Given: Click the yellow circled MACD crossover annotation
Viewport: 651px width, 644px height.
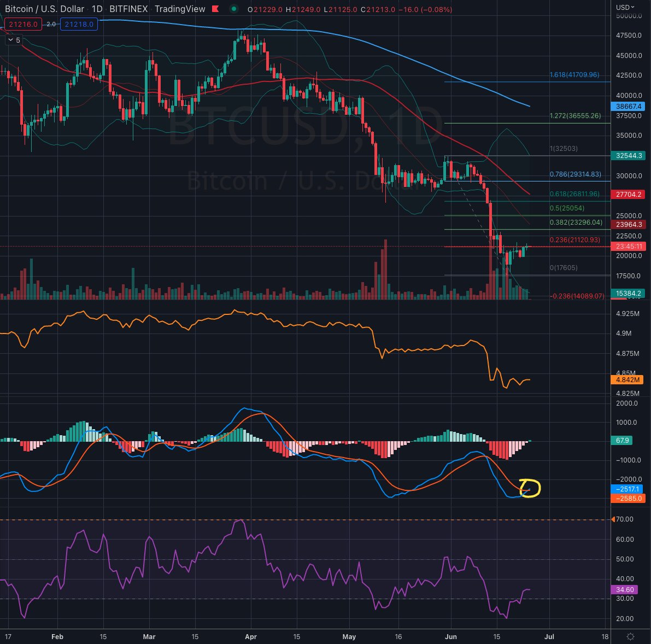Looking at the screenshot, I should point(531,489).
